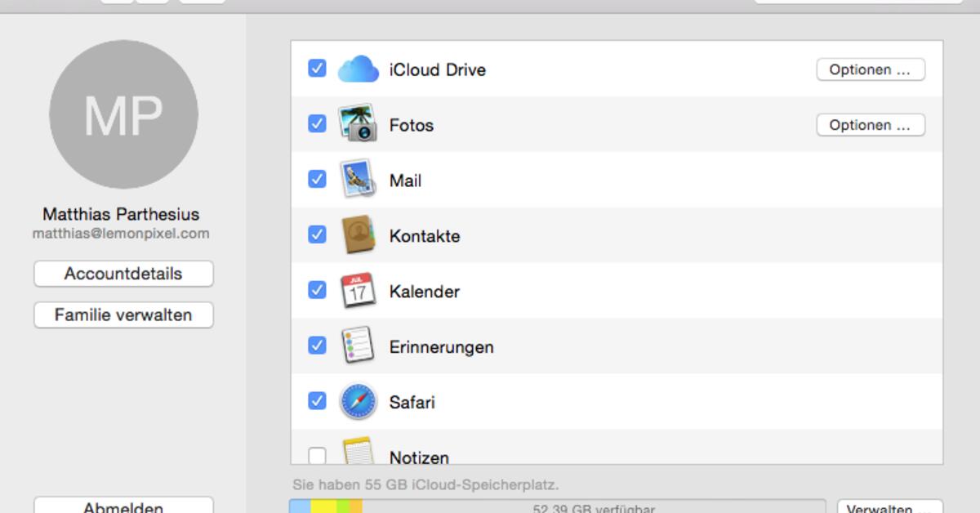The image size is (980, 513).
Task: Click the Abmelden button
Action: [123, 505]
